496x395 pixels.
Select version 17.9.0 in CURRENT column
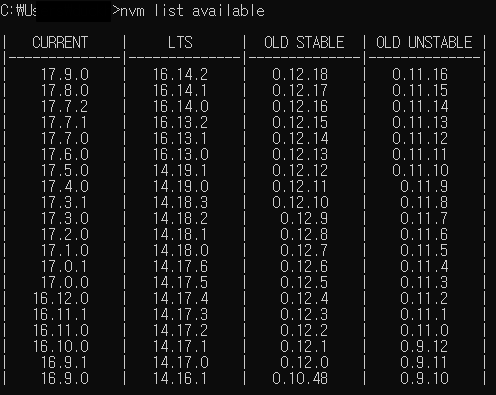pos(65,74)
